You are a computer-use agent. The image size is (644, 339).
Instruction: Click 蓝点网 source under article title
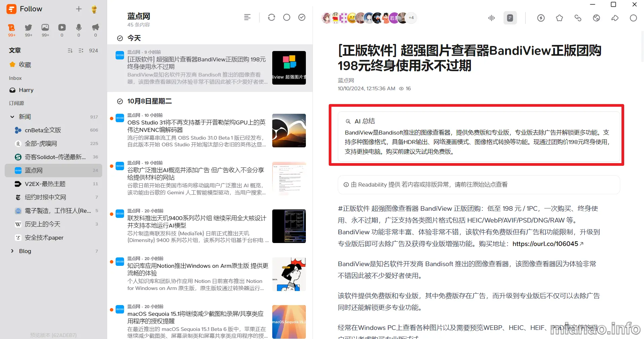coord(346,80)
